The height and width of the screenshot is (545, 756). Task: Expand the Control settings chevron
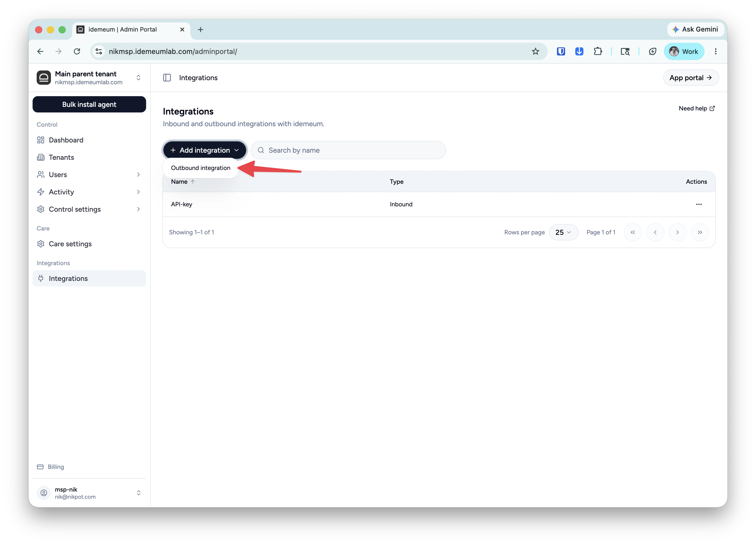tap(138, 209)
